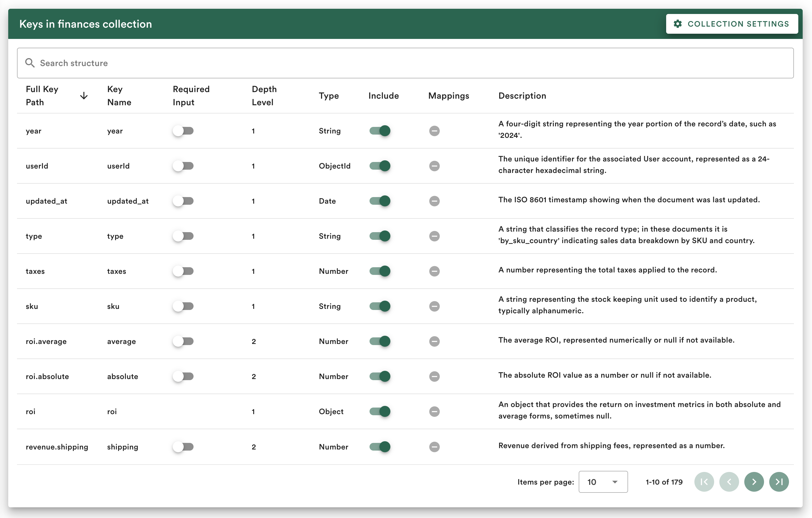Click Mappings minus icon for userId

434,166
